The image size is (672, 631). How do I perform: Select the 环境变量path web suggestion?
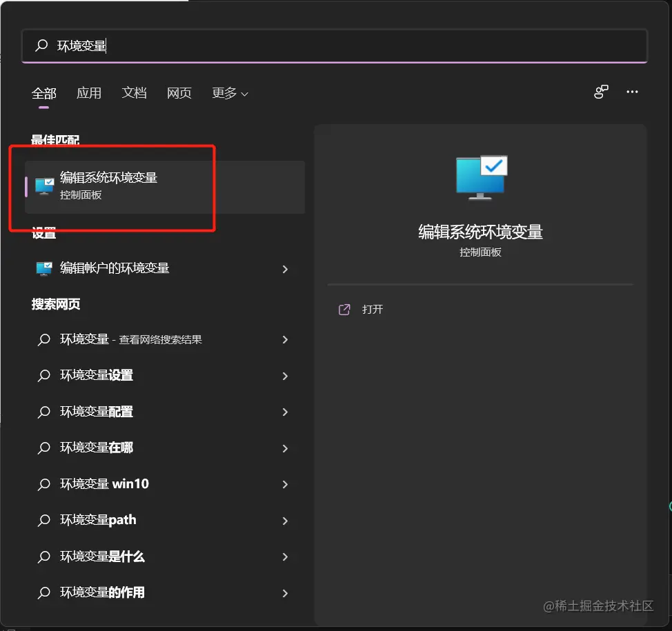click(x=165, y=521)
